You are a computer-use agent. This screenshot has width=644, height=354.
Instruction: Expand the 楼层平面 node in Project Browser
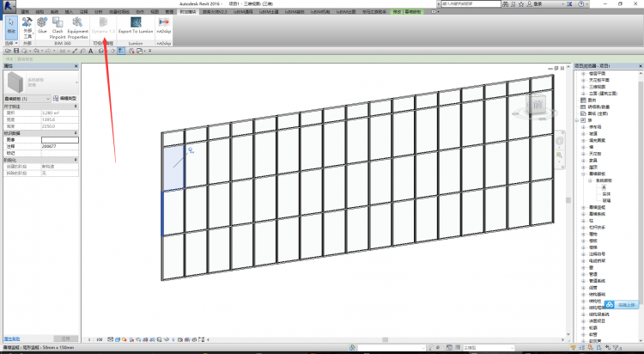click(583, 74)
